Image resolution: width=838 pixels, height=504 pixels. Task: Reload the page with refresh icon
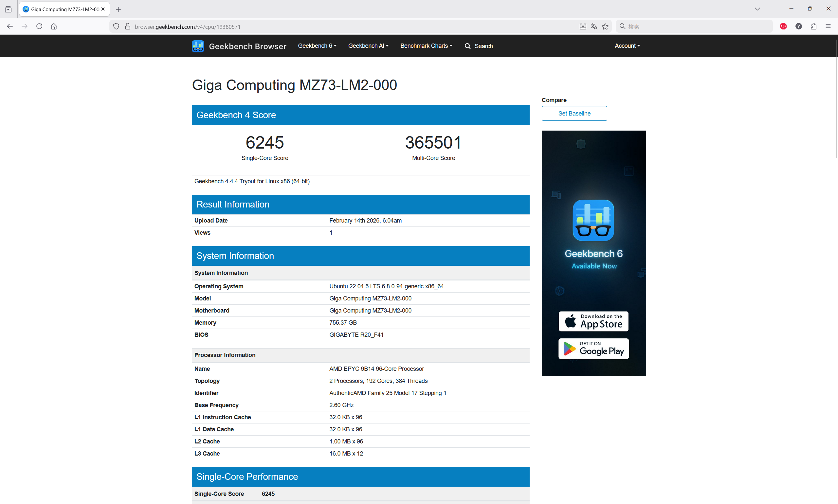(x=39, y=27)
